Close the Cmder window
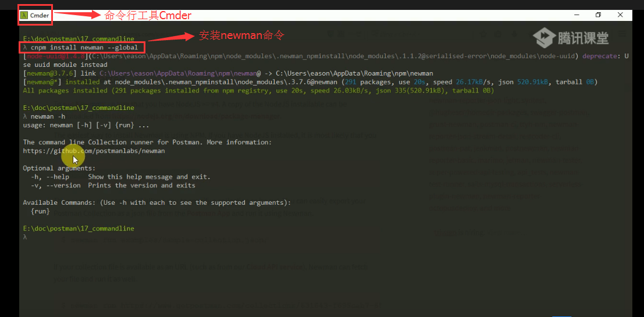Image resolution: width=644 pixels, height=317 pixels. point(620,15)
